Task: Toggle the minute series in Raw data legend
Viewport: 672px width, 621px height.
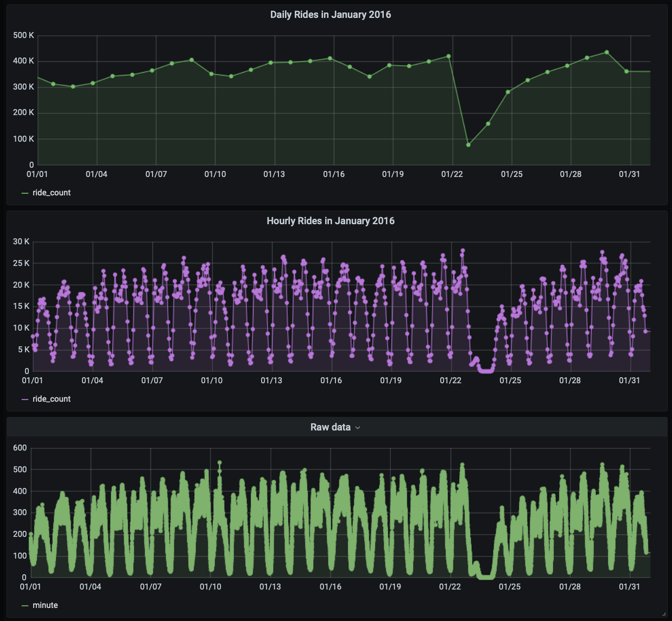Action: [x=45, y=605]
